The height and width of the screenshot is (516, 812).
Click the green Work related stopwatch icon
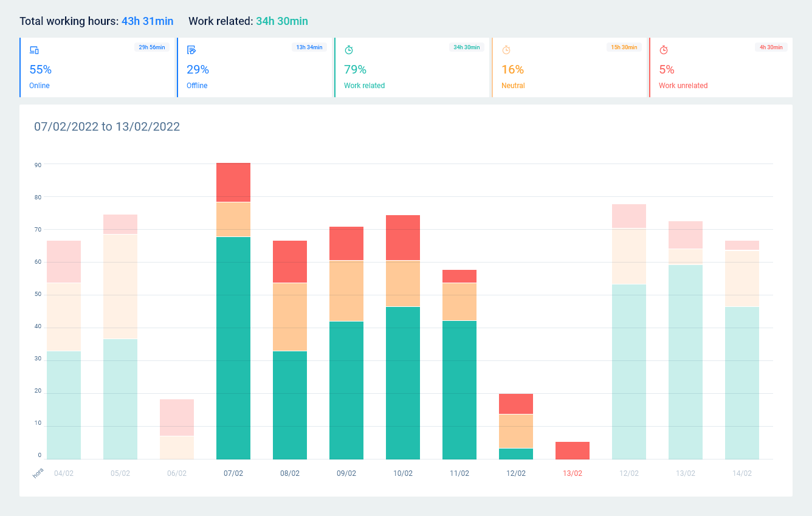349,50
